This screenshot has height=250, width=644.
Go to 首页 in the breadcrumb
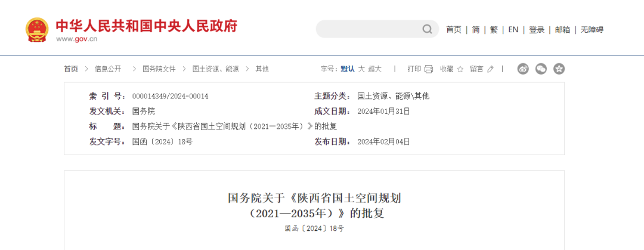pos(70,69)
